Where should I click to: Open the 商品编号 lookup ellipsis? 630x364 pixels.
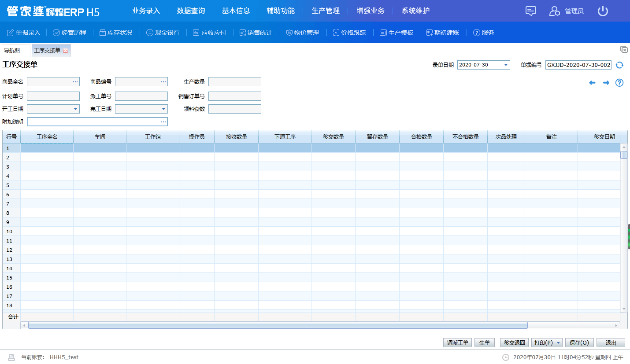[x=163, y=82]
